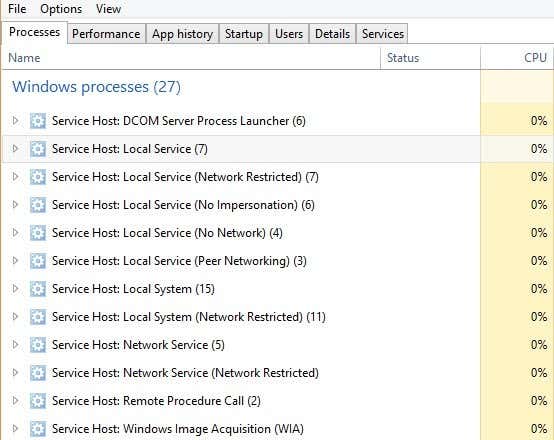Open the File menu
The width and height of the screenshot is (554, 440).
coord(17,8)
